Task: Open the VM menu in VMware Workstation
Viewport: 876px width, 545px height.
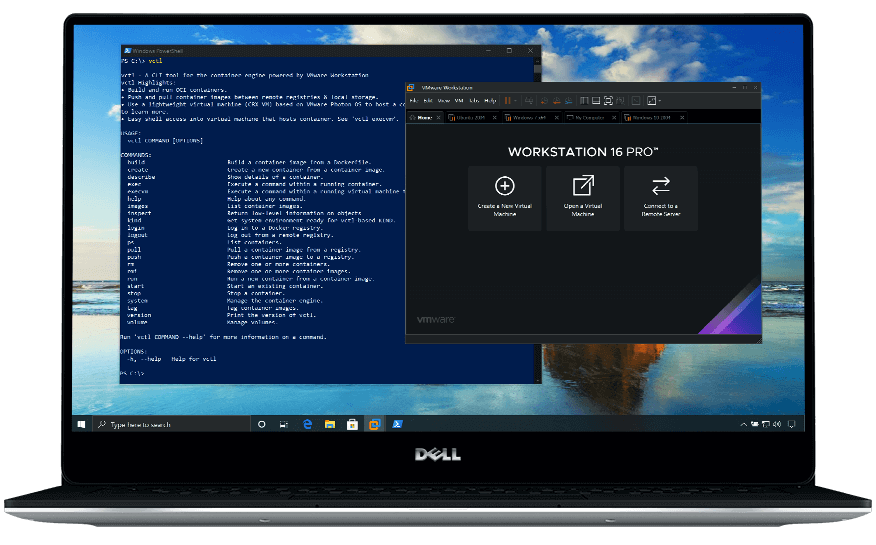Action: coord(459,101)
